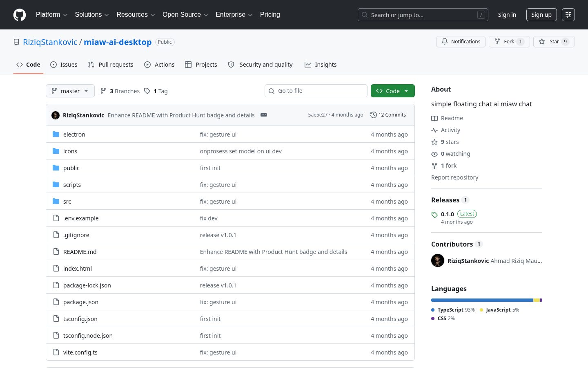Click RiziqStankovic avatar in latest commit row
This screenshot has width=588, height=368.
click(x=56, y=115)
